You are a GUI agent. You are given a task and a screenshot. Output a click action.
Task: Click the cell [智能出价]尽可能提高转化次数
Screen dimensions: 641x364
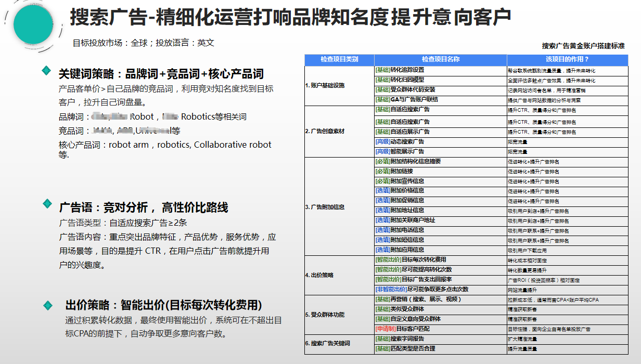click(441, 270)
